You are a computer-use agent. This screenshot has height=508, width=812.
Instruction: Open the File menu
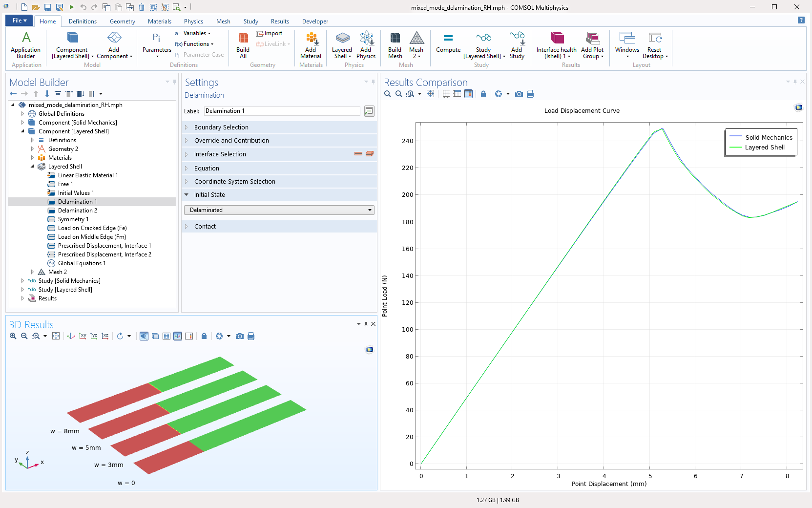click(19, 21)
